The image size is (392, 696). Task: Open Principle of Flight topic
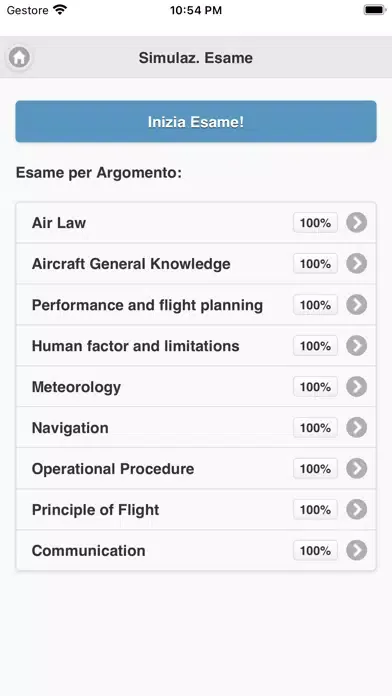(x=196, y=510)
